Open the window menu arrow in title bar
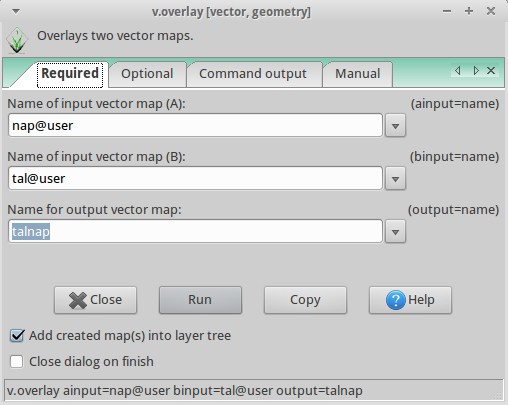 [16, 11]
